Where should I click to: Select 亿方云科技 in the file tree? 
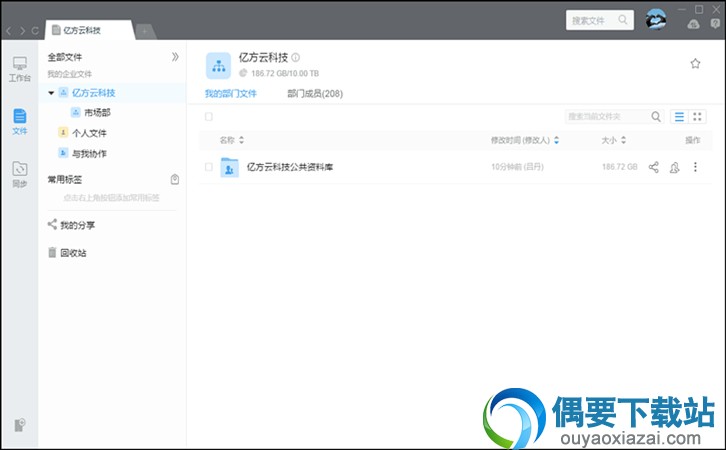94,93
